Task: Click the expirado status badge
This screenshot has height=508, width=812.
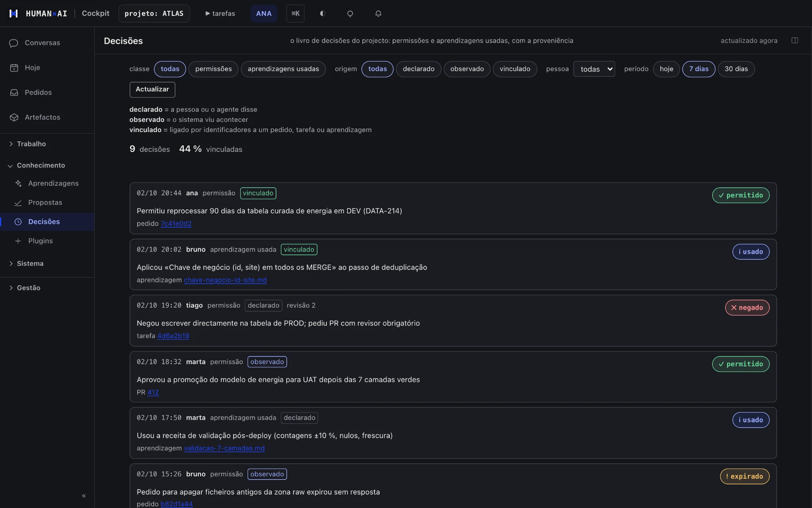Action: [745, 476]
